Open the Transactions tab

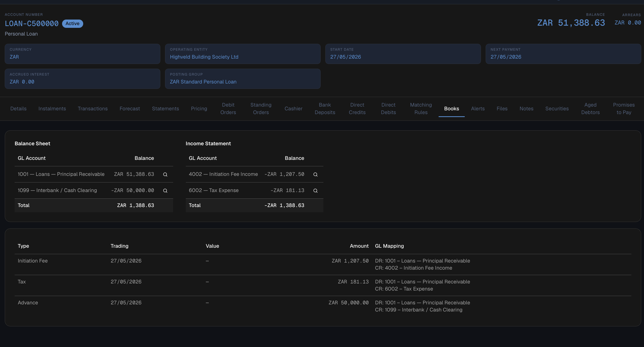(93, 109)
